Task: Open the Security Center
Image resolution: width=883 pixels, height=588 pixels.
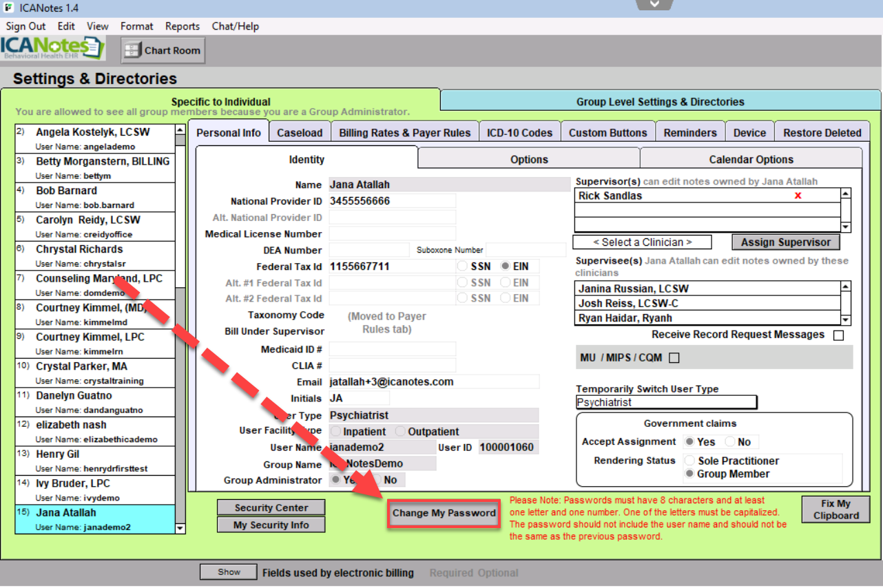Action: tap(271, 507)
